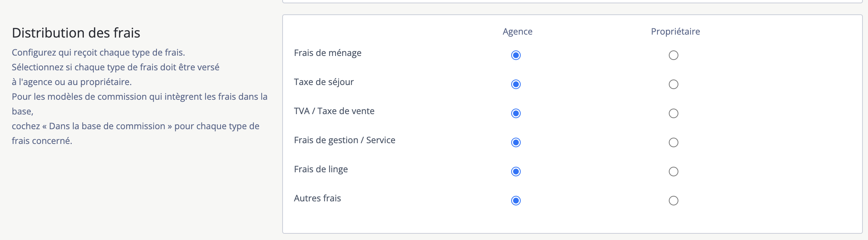Click the Agence column header

pos(517,32)
